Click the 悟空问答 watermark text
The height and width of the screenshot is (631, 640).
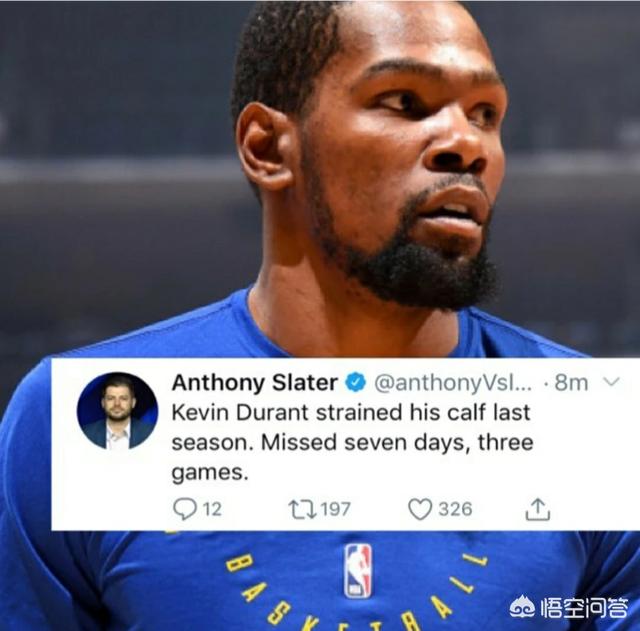(584, 609)
